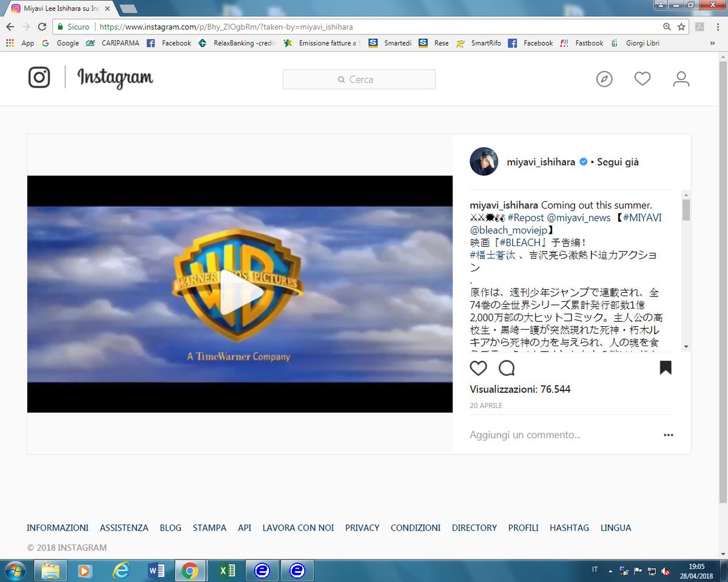This screenshot has width=728, height=582.
Task: Open the Google bookmark
Action: [x=60, y=43]
